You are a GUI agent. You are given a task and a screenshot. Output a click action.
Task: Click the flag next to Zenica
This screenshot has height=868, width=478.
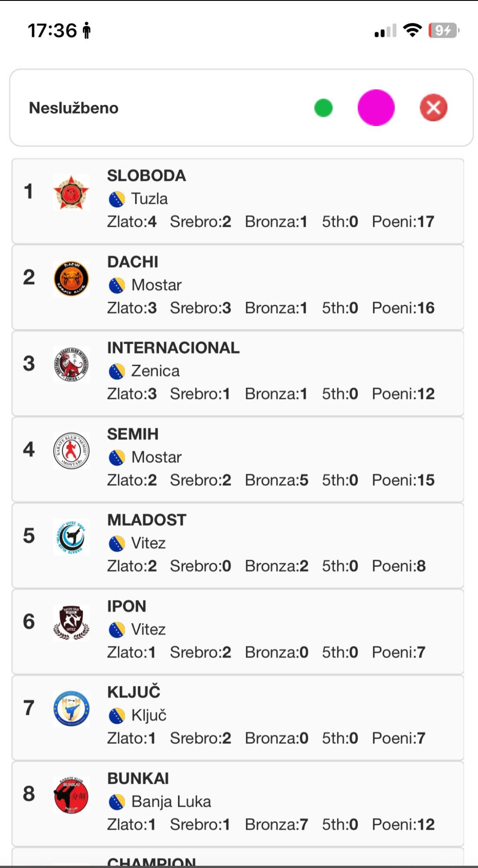click(116, 371)
